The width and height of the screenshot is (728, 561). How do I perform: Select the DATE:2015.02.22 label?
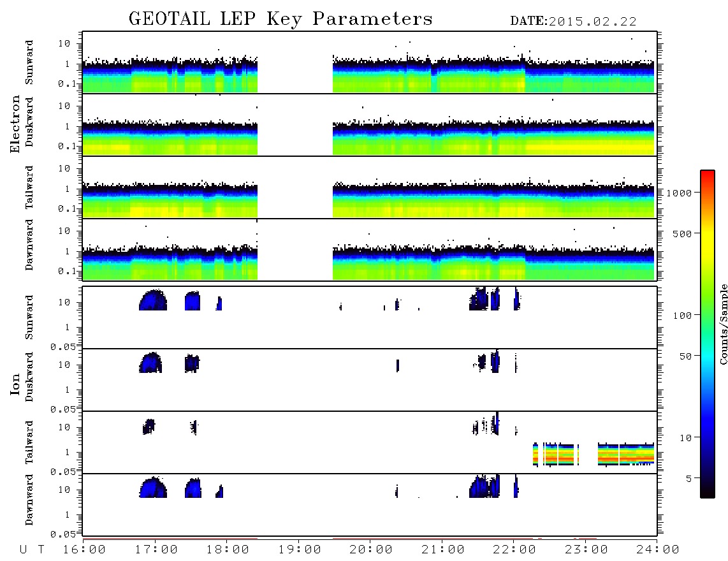pyautogui.click(x=573, y=22)
